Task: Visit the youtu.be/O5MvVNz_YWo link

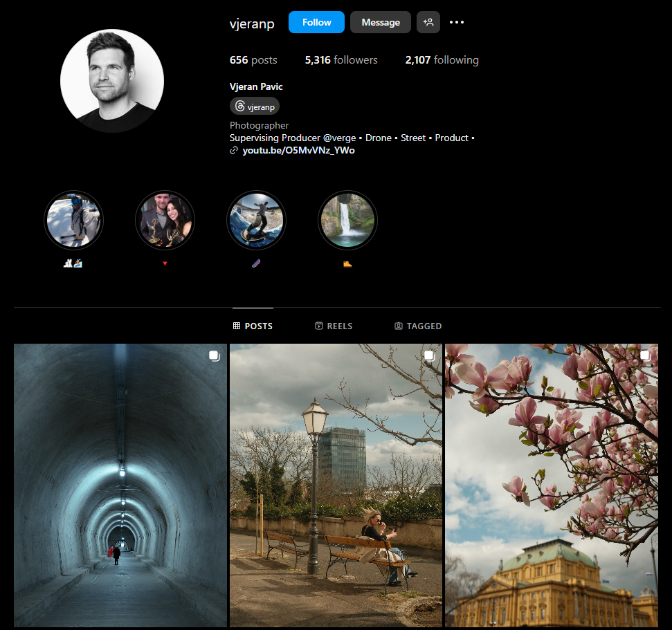Action: coord(298,150)
